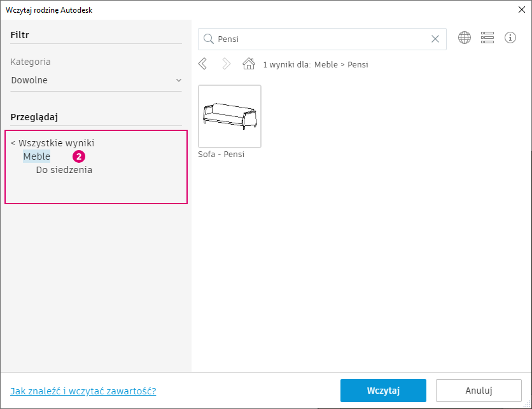Click Wczytaj button
532x409 pixels.
(383, 391)
